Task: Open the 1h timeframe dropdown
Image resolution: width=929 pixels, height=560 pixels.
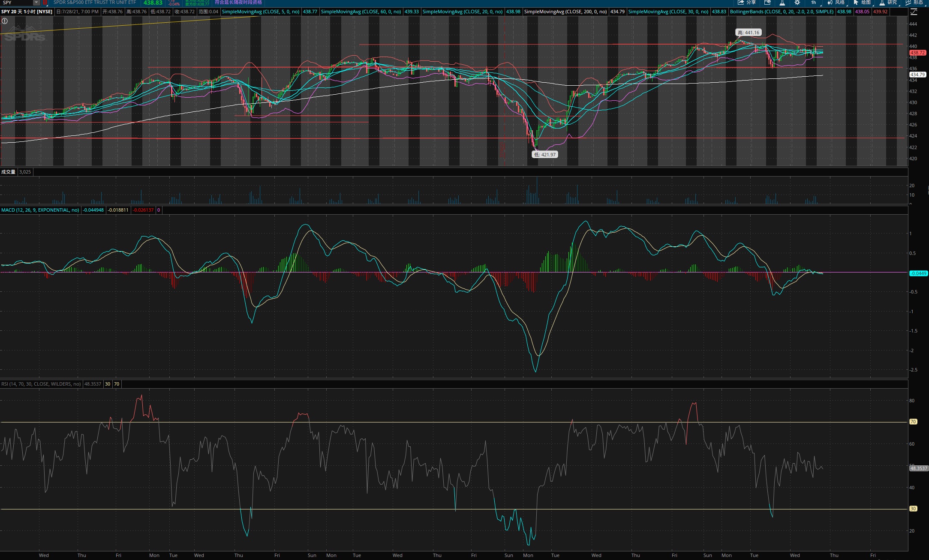Action: point(813,3)
